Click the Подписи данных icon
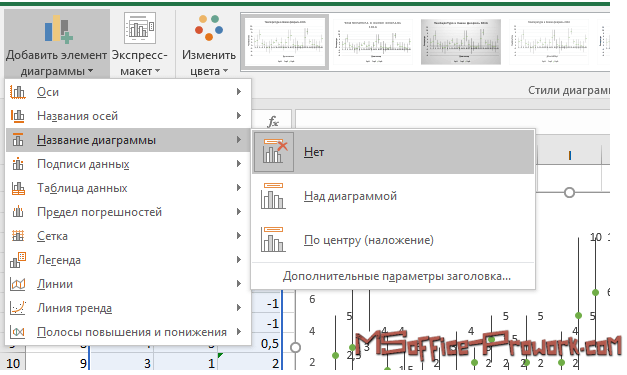 (18, 164)
